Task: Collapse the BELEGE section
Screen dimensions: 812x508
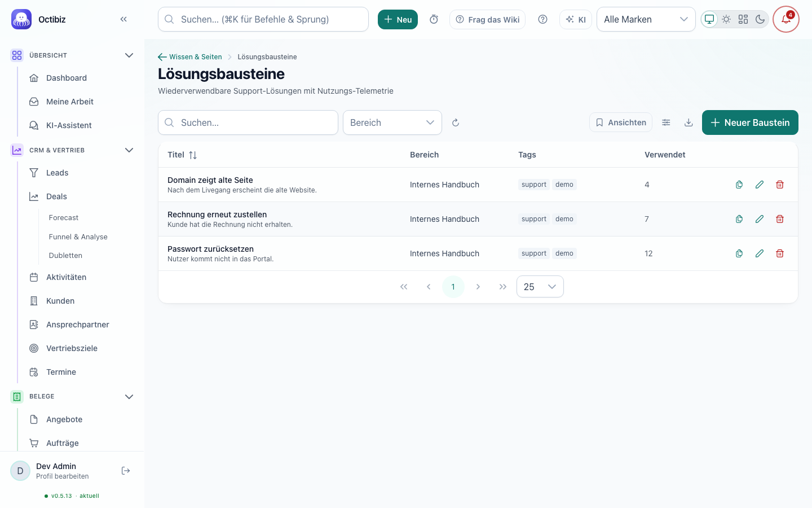Action: tap(129, 396)
